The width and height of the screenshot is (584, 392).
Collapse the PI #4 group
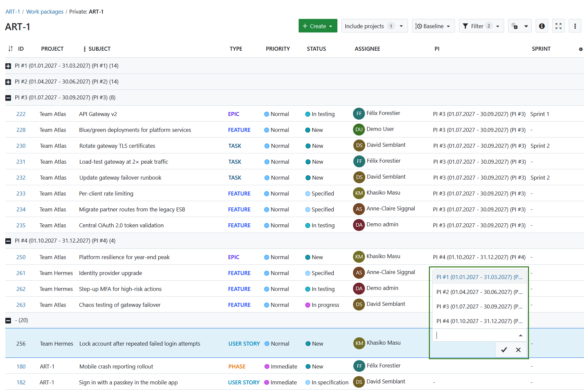8,241
